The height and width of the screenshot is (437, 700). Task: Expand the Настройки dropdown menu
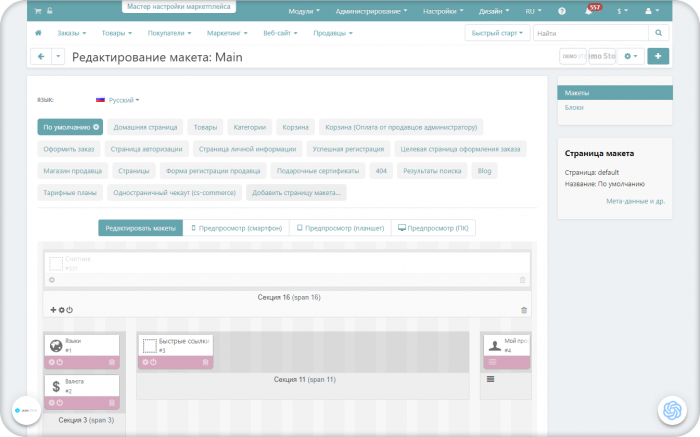point(443,11)
